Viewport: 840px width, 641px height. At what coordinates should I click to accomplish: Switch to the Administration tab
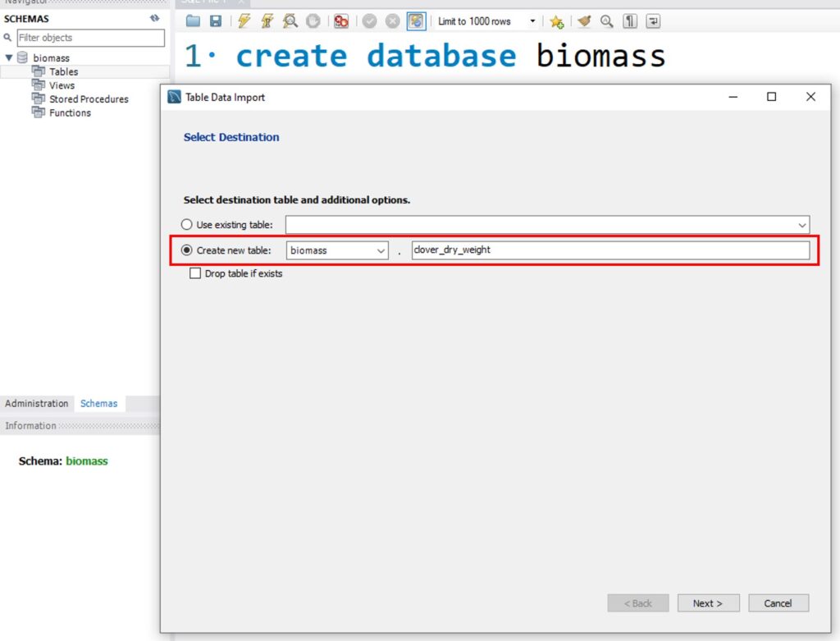coord(37,404)
